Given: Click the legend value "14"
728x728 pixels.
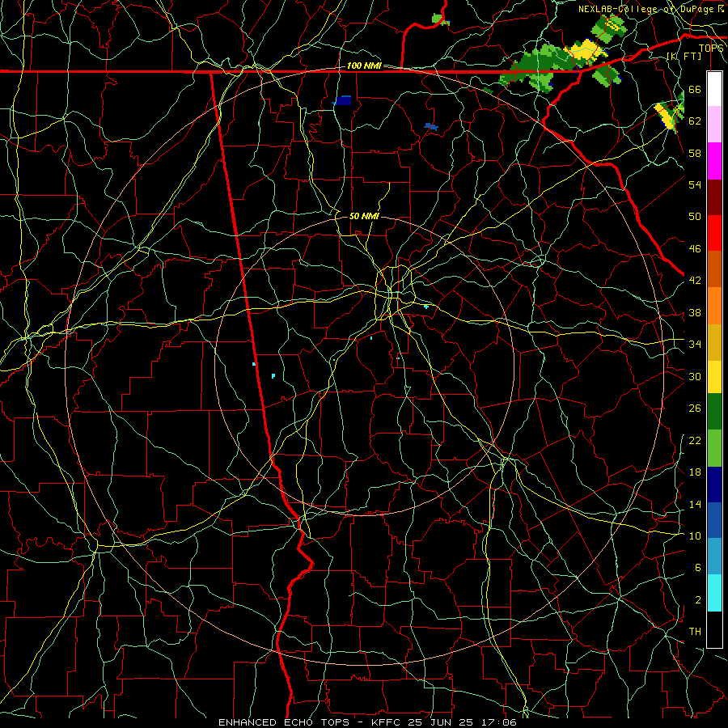Looking at the screenshot, I should 695,504.
